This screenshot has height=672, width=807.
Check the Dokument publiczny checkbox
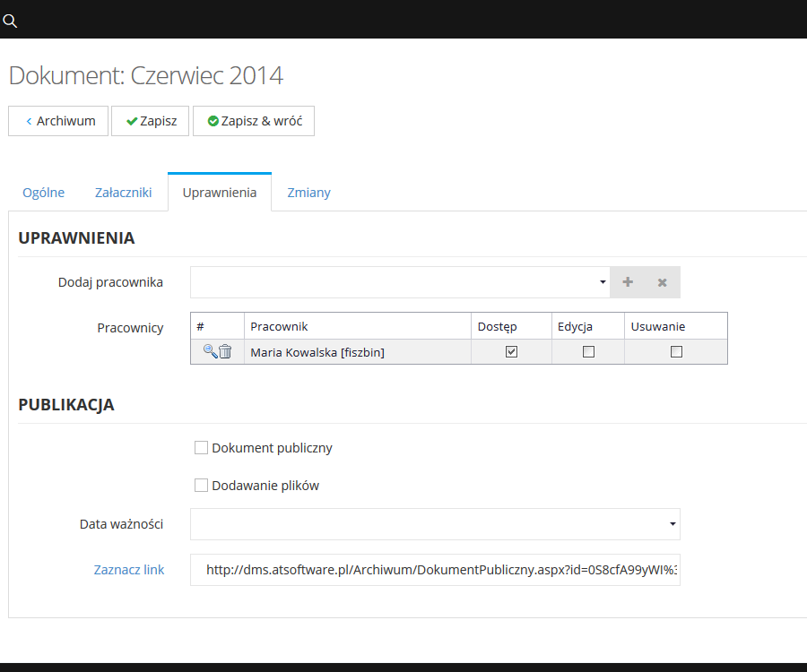201,447
